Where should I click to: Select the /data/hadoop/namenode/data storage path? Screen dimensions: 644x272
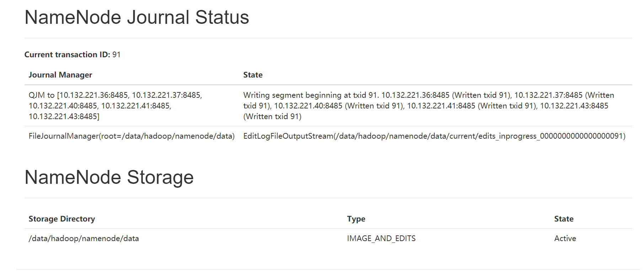(x=84, y=239)
